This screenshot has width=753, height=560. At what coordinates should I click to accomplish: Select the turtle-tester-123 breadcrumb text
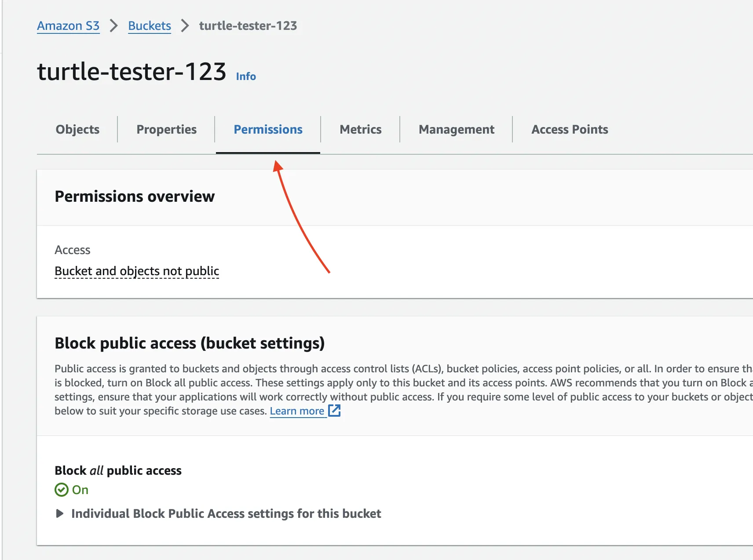pos(248,26)
